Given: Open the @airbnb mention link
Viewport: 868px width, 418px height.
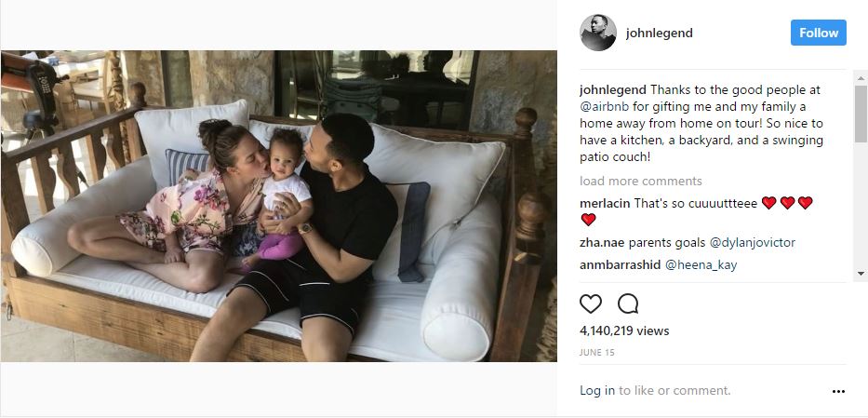Looking at the screenshot, I should click(x=607, y=106).
